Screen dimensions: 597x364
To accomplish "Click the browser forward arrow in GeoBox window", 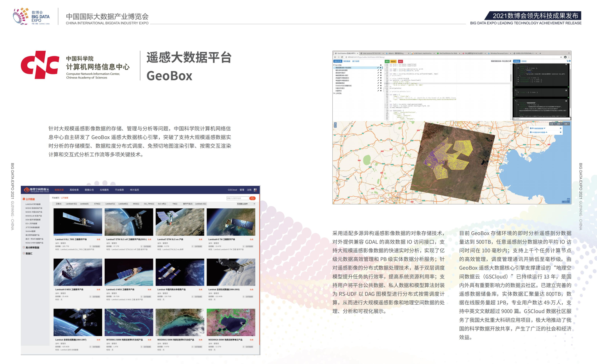I will pyautogui.click(x=339, y=57).
